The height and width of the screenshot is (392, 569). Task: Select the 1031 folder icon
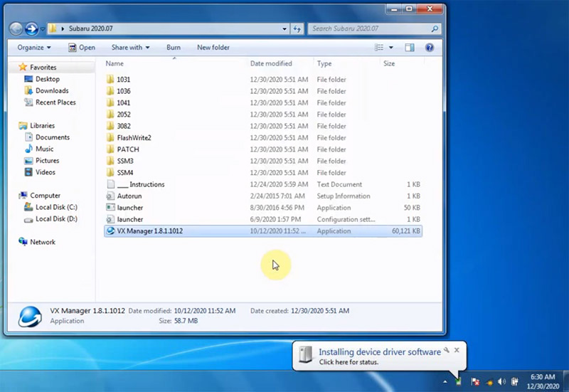tap(110, 79)
